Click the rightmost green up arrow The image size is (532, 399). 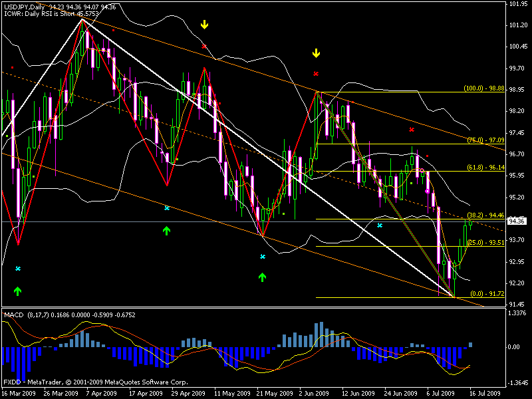(263, 275)
